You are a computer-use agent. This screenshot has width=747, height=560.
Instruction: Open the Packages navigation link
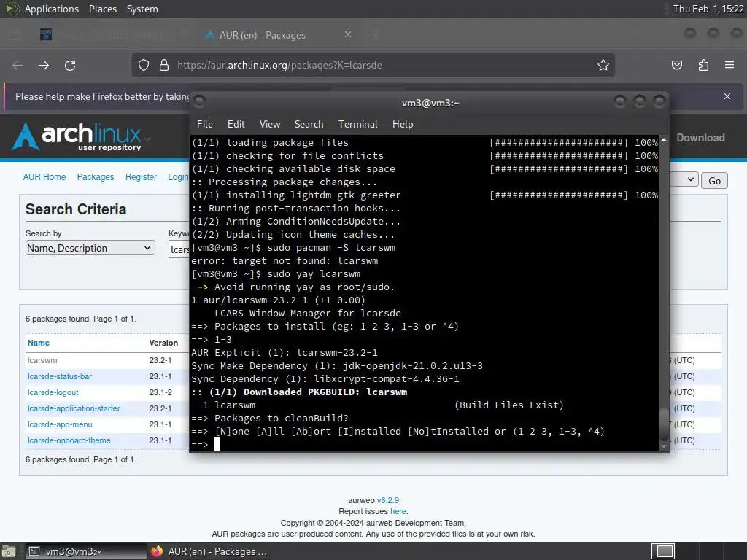96,177
